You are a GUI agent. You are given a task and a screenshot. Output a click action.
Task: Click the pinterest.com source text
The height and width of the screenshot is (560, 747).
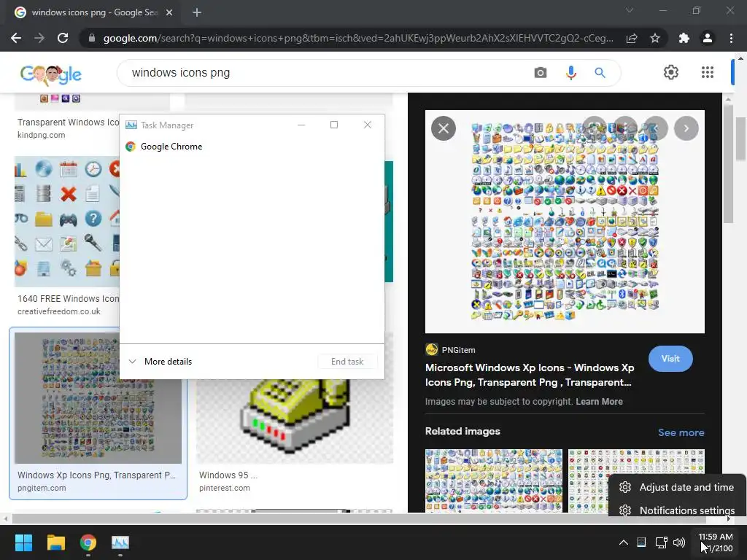click(x=225, y=488)
